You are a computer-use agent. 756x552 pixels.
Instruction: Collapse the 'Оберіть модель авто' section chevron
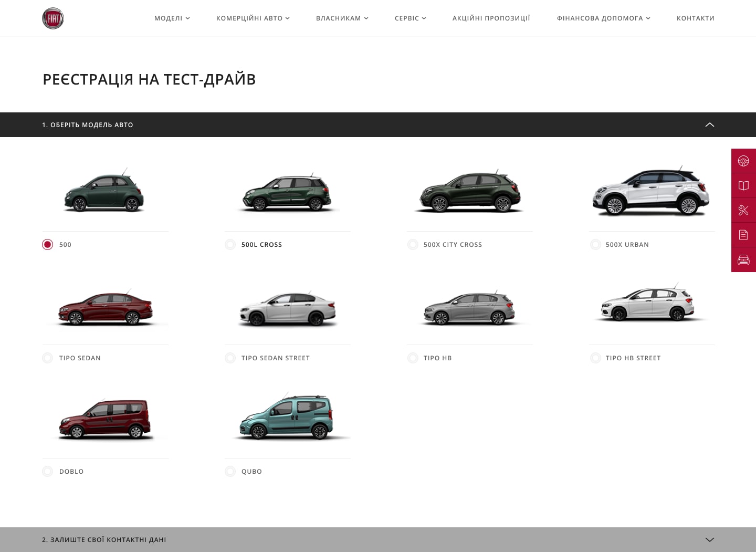click(x=710, y=124)
